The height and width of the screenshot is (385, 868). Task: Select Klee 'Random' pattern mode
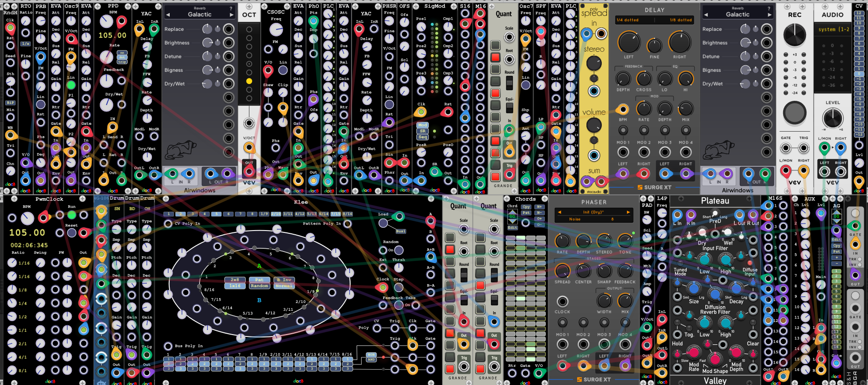pyautogui.click(x=259, y=286)
